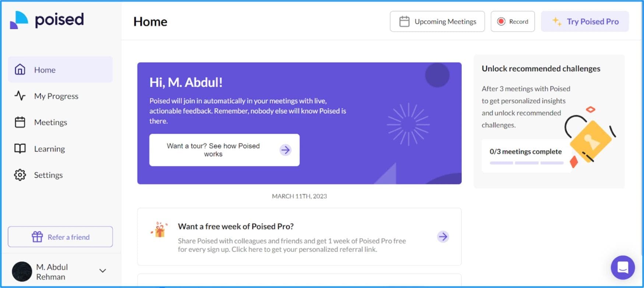Click the gift icon in Refer a friend

pyautogui.click(x=37, y=237)
